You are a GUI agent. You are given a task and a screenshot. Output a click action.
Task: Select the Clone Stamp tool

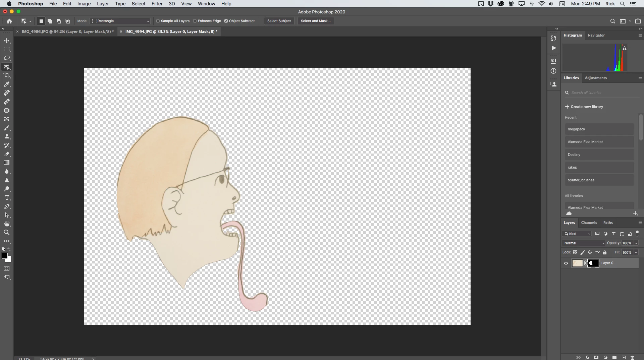pyautogui.click(x=7, y=136)
